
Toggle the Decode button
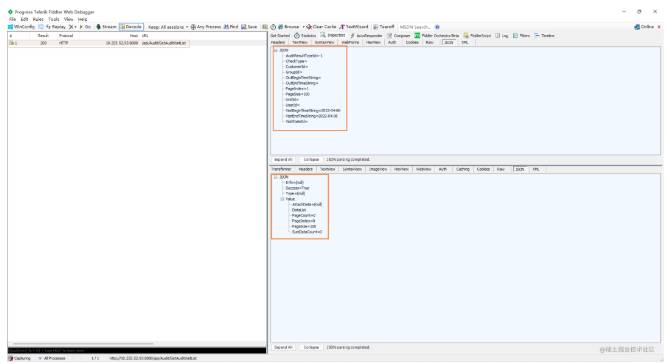coord(131,27)
